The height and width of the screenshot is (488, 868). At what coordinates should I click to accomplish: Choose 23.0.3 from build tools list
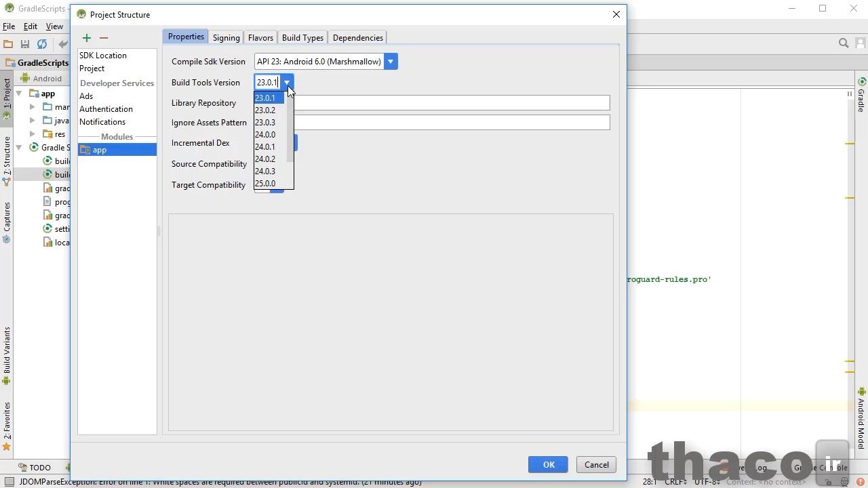click(269, 123)
